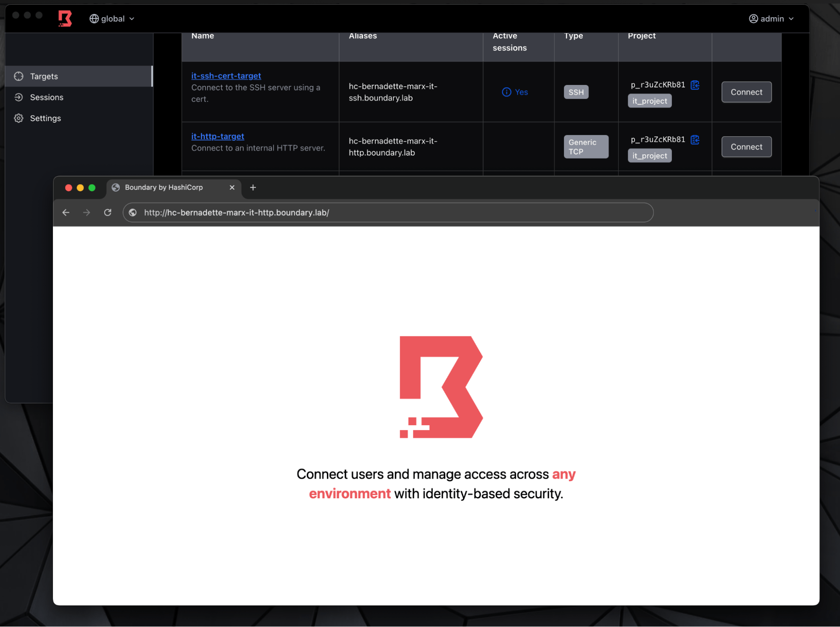
Task: Reload the browser page
Action: [x=108, y=213]
